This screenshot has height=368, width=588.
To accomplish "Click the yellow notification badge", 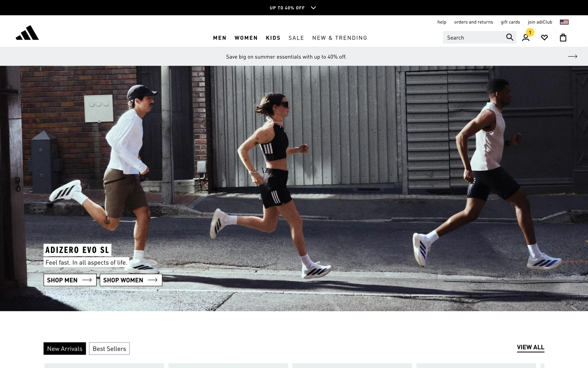I will tap(530, 32).
